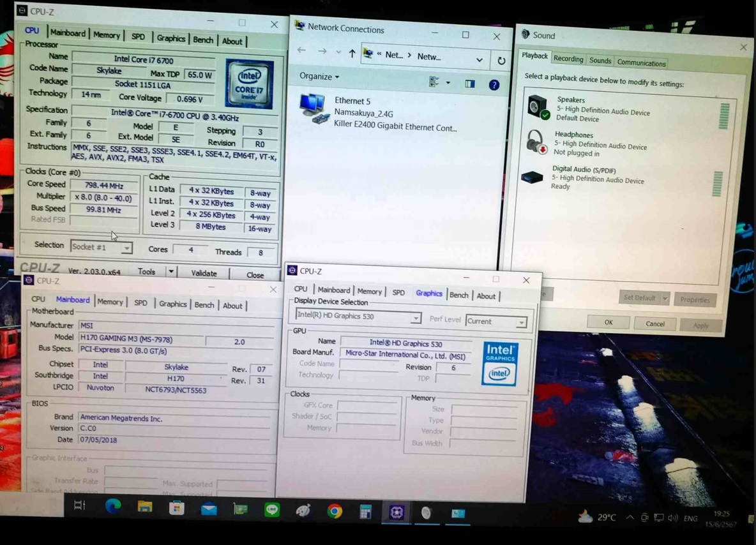Image resolution: width=756 pixels, height=545 pixels.
Task: Click the Properties button in Sound
Action: (x=695, y=299)
